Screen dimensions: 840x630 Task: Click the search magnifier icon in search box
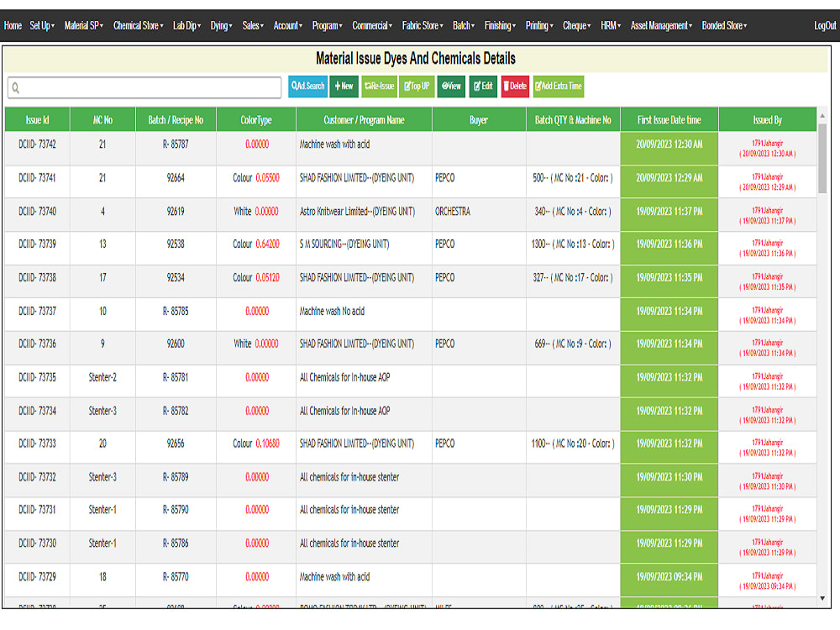tap(15, 88)
